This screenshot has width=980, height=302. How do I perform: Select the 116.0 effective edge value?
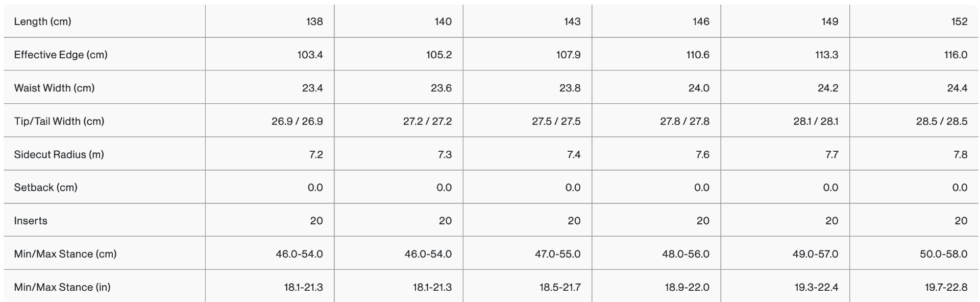pyautogui.click(x=955, y=55)
